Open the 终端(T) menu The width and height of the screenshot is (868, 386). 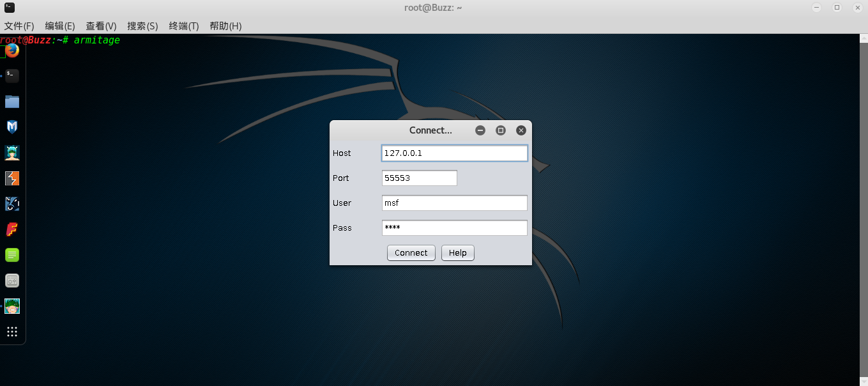[184, 26]
